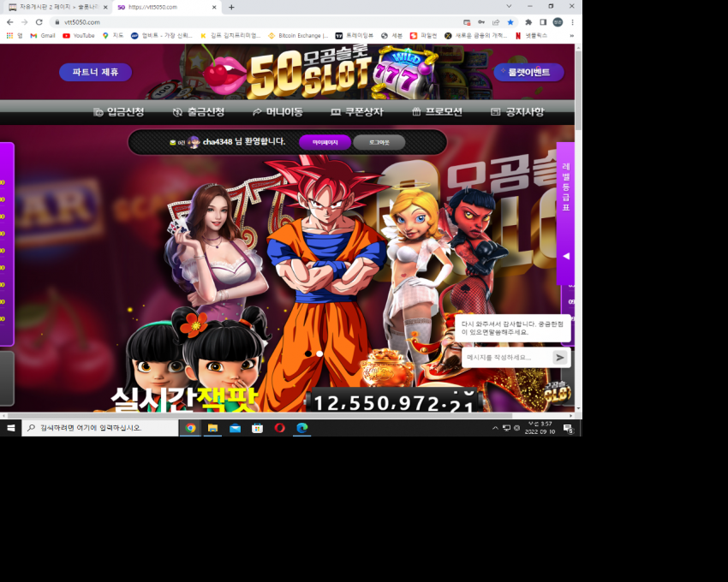The width and height of the screenshot is (728, 582).
Task: Open the 넷플릭스 bookmark
Action: point(531,36)
